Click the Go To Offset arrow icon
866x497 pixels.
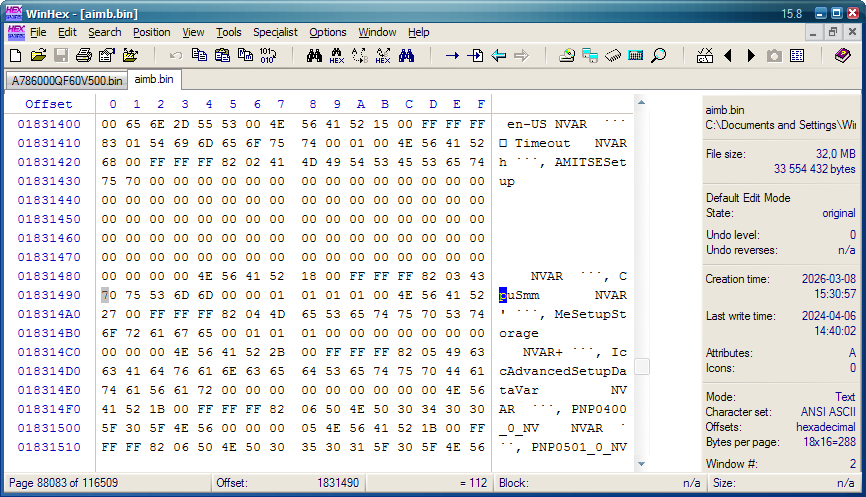tap(452, 55)
